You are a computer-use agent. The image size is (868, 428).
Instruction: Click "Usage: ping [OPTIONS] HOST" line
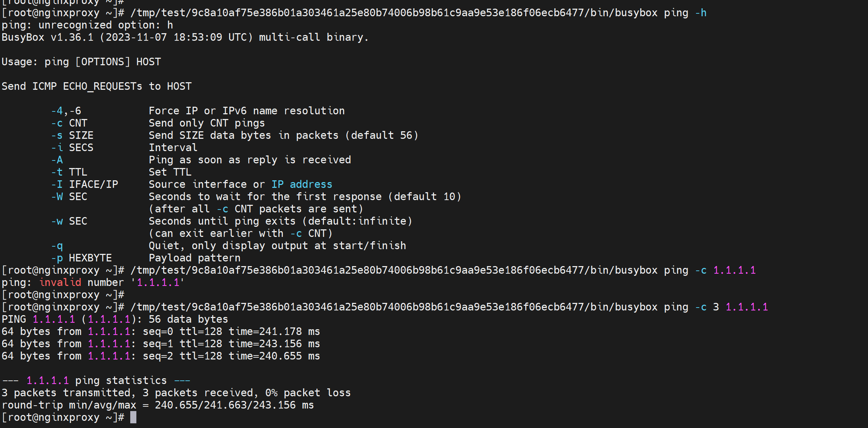point(81,62)
